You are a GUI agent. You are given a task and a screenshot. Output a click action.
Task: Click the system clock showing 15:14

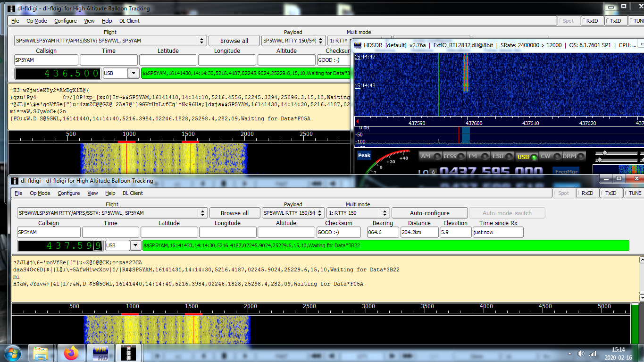pyautogui.click(x=618, y=350)
